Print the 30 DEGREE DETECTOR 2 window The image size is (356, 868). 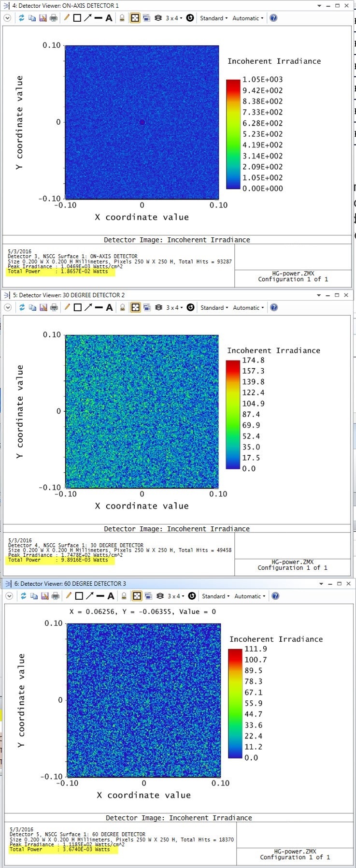coord(54,307)
